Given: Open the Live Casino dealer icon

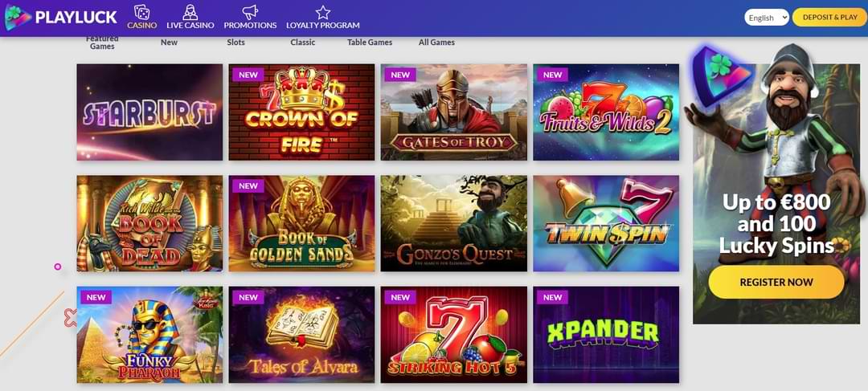Looking at the screenshot, I should (x=190, y=12).
